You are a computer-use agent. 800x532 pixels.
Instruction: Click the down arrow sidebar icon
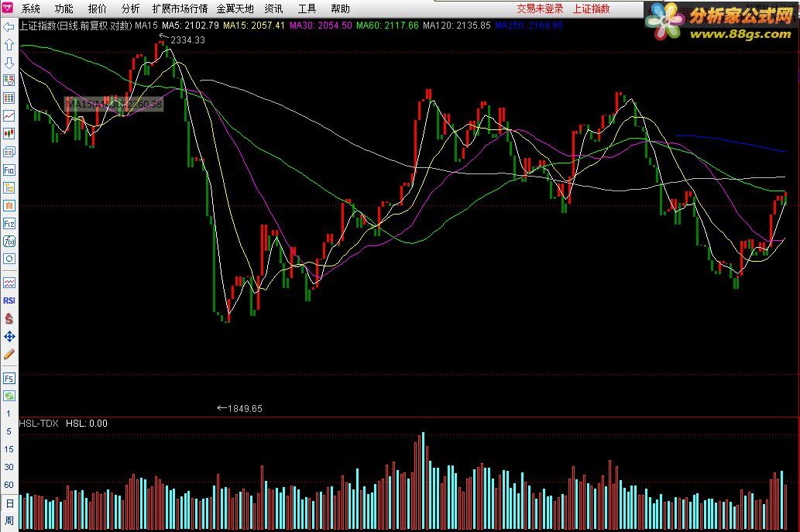[9, 63]
